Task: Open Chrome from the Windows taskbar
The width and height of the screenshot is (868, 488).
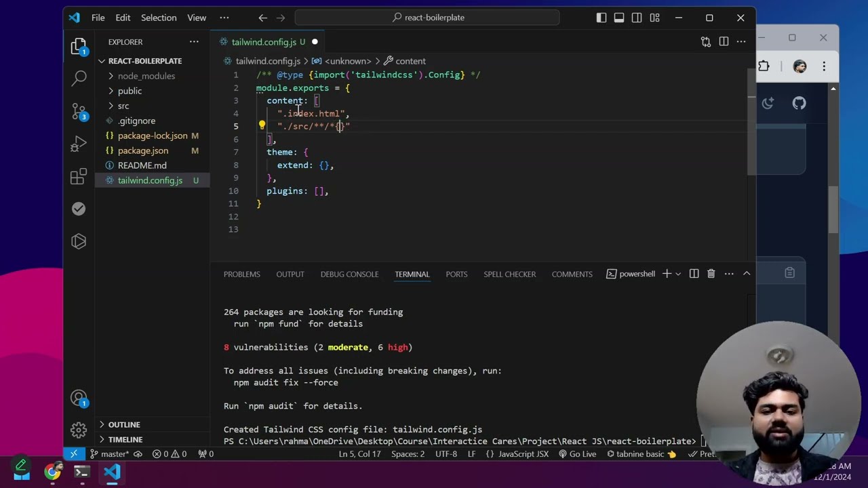Action: pos(52,472)
